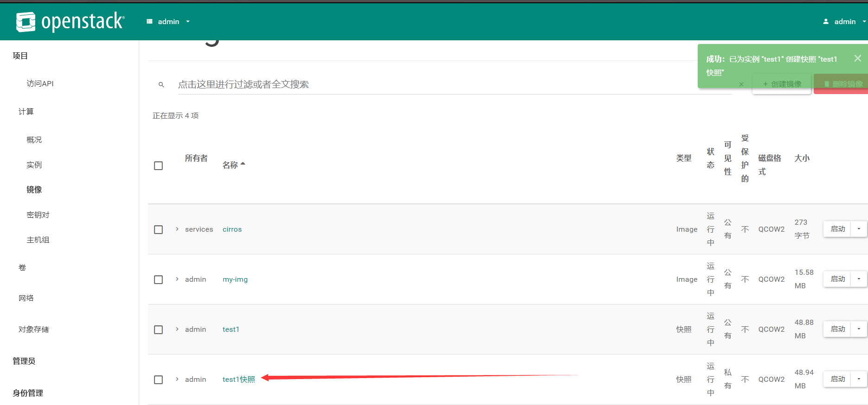Click the 正在显示 4 项 count text
The image size is (868, 405).
(x=176, y=116)
